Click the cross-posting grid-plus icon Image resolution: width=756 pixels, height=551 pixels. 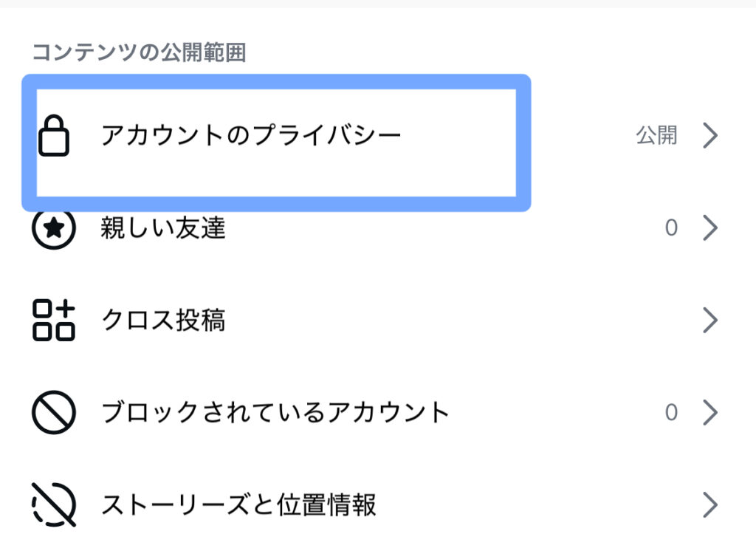coord(54,321)
